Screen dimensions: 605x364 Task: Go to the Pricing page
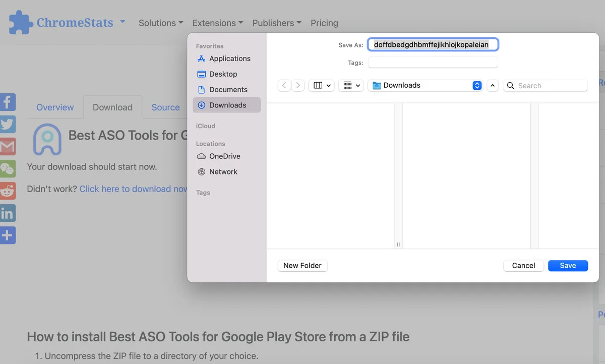click(324, 23)
